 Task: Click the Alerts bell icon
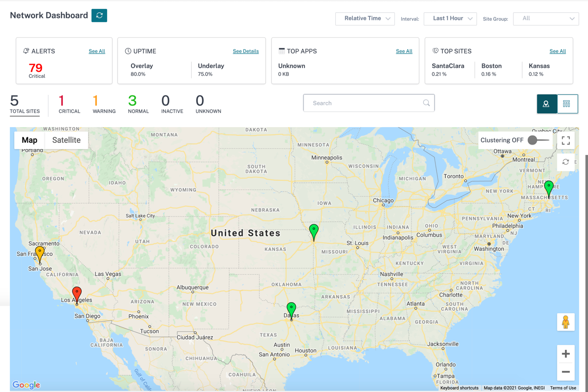coord(26,51)
